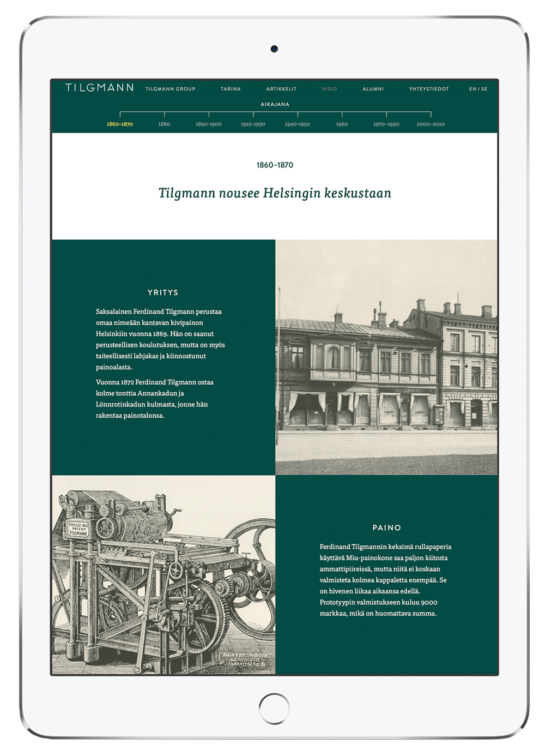Open the Tilgmann Group menu item
This screenshot has width=545, height=756.
click(170, 89)
